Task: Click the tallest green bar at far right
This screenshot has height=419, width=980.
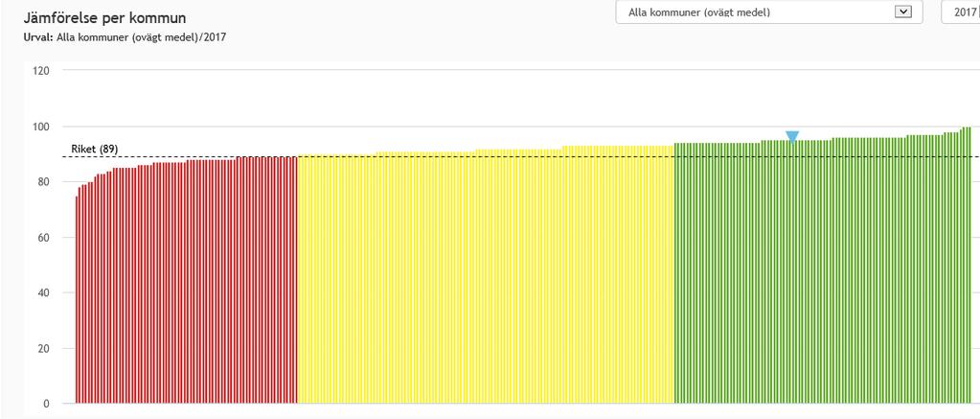Action: (969, 268)
